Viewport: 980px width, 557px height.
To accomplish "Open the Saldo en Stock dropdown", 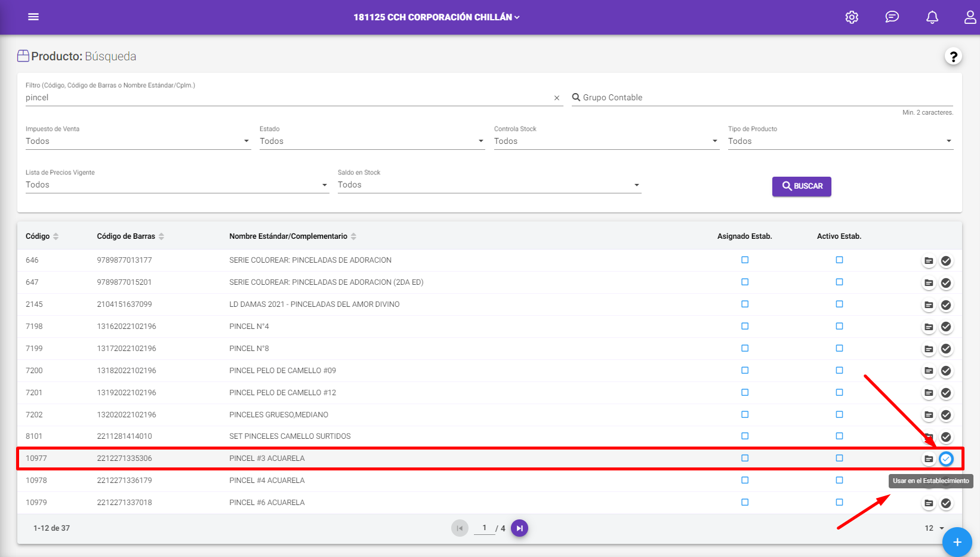I will pyautogui.click(x=489, y=185).
